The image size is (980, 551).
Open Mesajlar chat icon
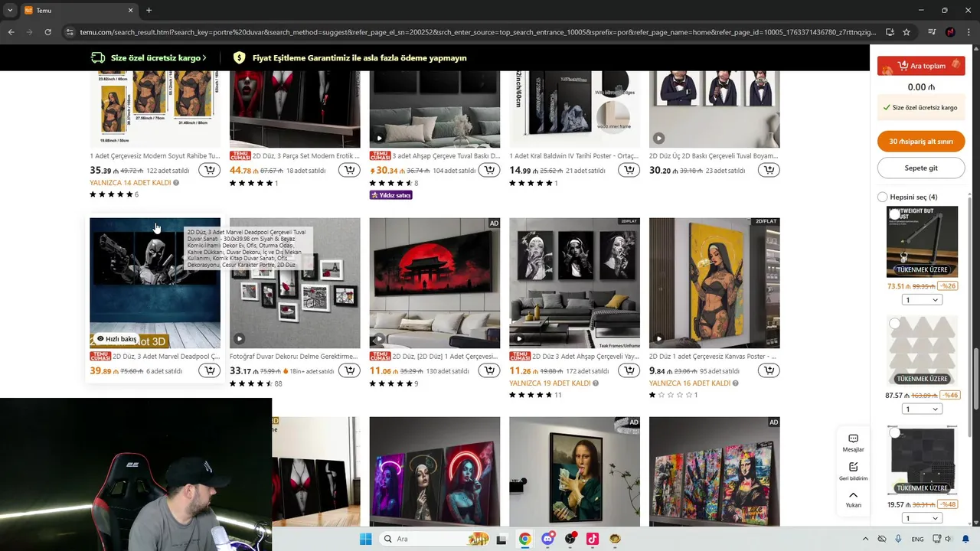[853, 443]
